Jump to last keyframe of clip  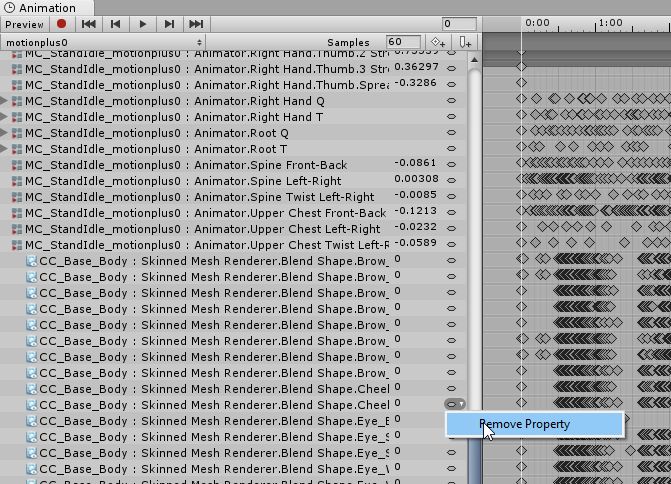(196, 24)
